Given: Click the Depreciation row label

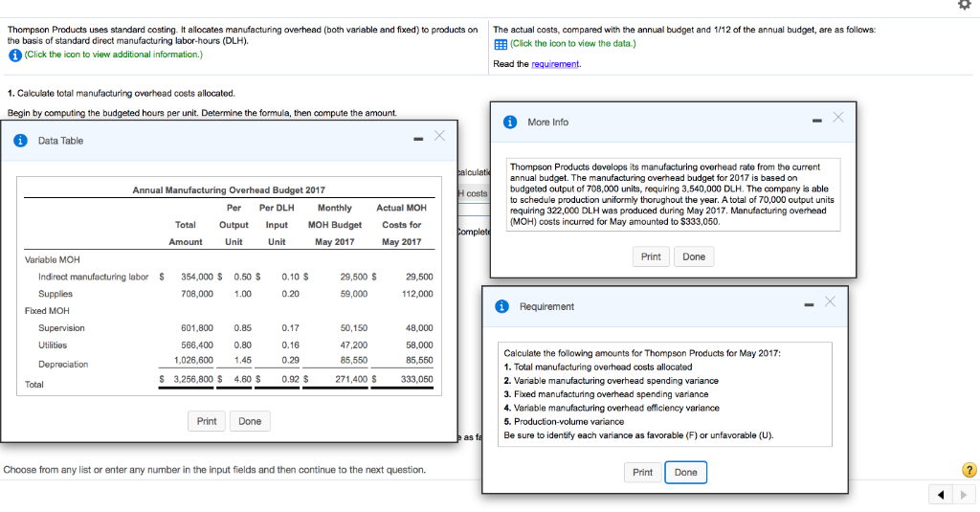Looking at the screenshot, I should pyautogui.click(x=63, y=365).
